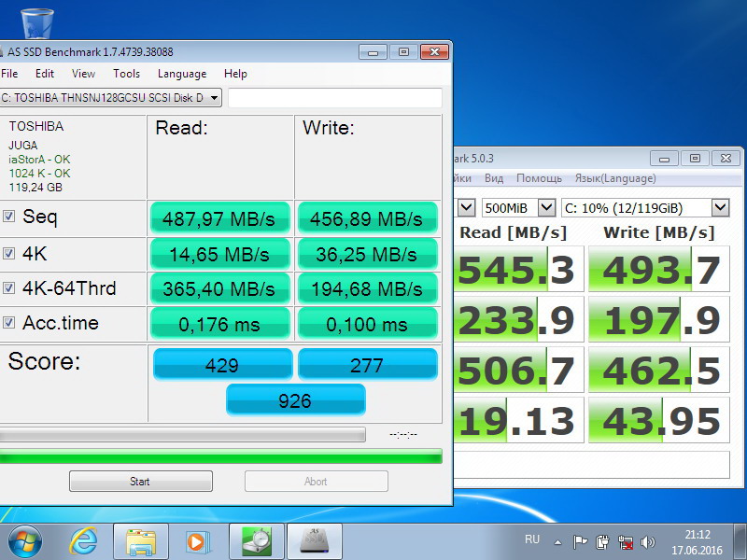Screen dimensions: 747x560
Task: Open the C: 10% drive dropdown in CrystalDiskMark
Action: click(645, 207)
